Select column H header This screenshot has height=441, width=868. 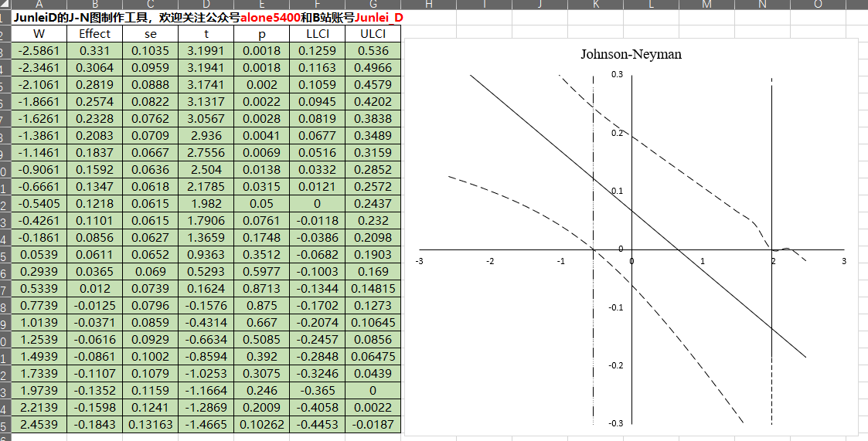click(429, 5)
